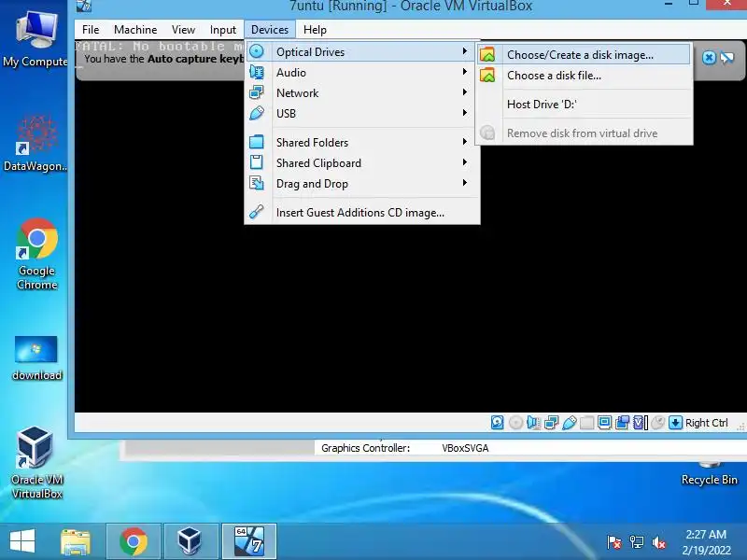Click the Network adapter icon in Devices menu
747x560 pixels.
[256, 92]
